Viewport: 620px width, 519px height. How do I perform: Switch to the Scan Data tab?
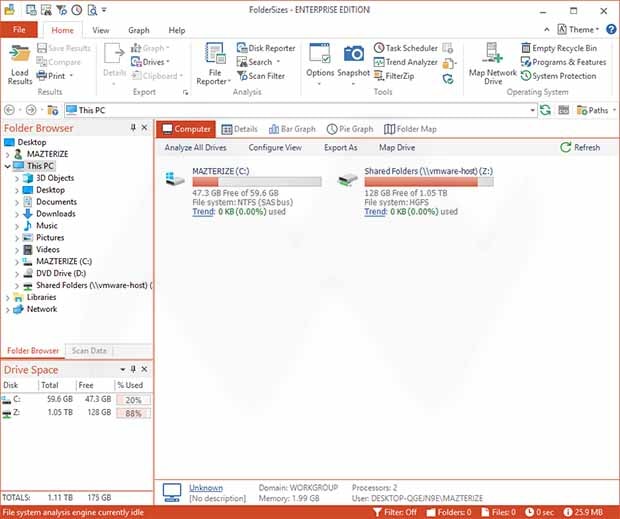(x=89, y=351)
